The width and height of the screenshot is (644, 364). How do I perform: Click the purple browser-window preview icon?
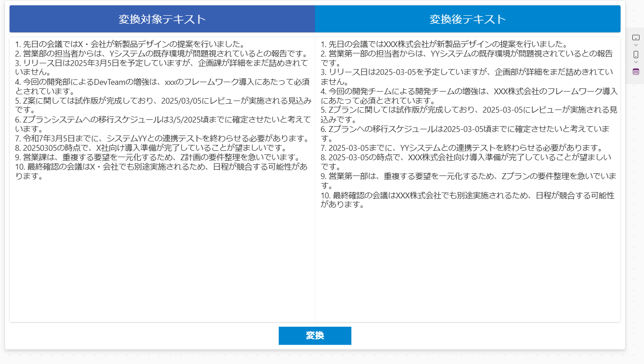tap(635, 71)
